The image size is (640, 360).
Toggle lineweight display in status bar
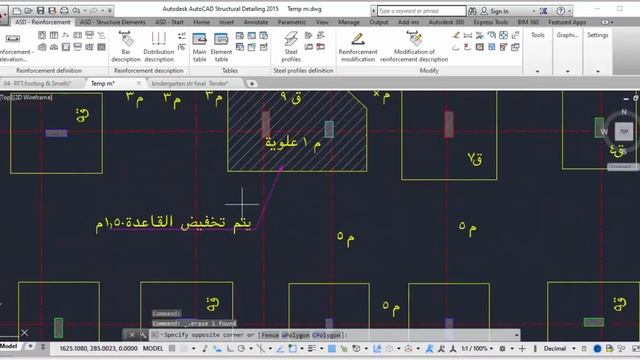(311, 349)
